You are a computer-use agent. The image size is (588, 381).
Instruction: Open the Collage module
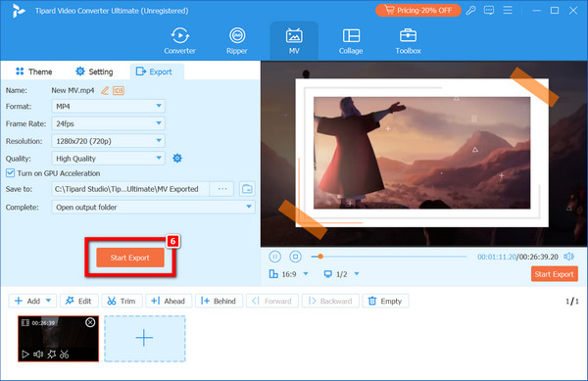tap(351, 41)
